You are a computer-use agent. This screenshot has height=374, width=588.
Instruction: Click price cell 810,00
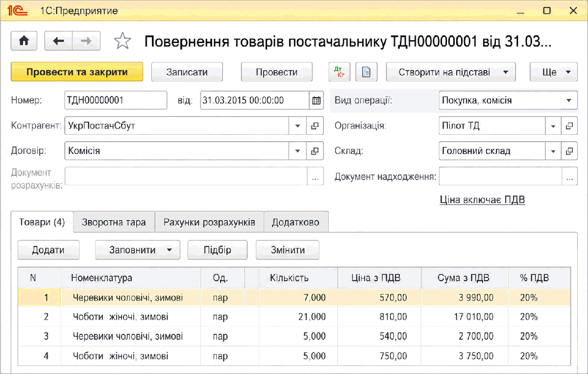[x=379, y=317]
